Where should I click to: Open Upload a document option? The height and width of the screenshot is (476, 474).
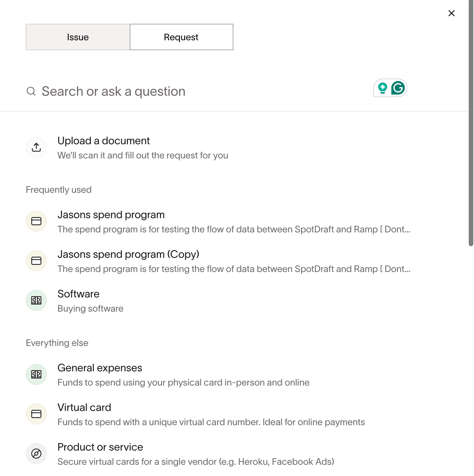[x=104, y=141]
